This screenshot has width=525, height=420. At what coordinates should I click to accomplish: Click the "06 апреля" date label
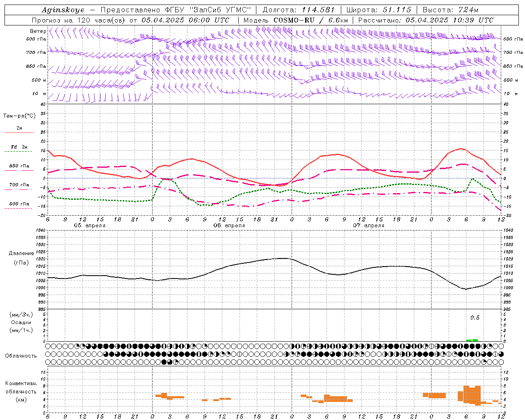[x=229, y=226]
